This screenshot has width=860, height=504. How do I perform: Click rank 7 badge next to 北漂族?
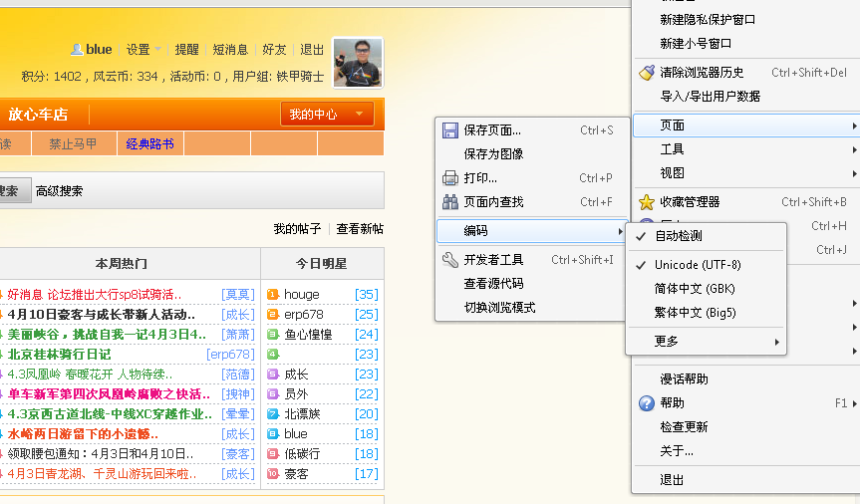(273, 413)
